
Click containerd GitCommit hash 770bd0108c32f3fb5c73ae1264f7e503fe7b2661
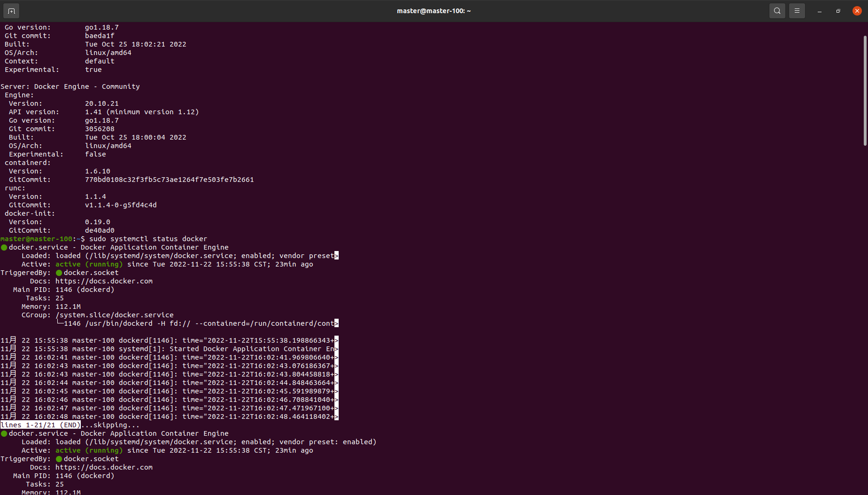click(170, 180)
